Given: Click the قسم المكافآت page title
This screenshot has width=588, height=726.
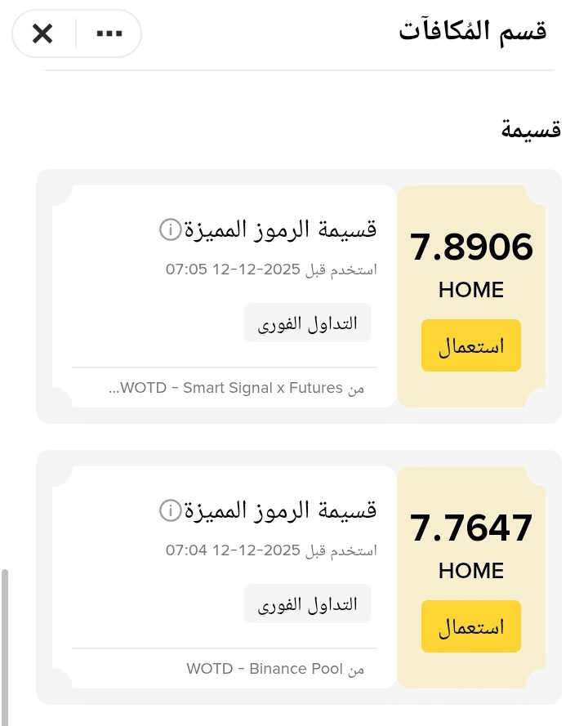Looking at the screenshot, I should [x=473, y=32].
